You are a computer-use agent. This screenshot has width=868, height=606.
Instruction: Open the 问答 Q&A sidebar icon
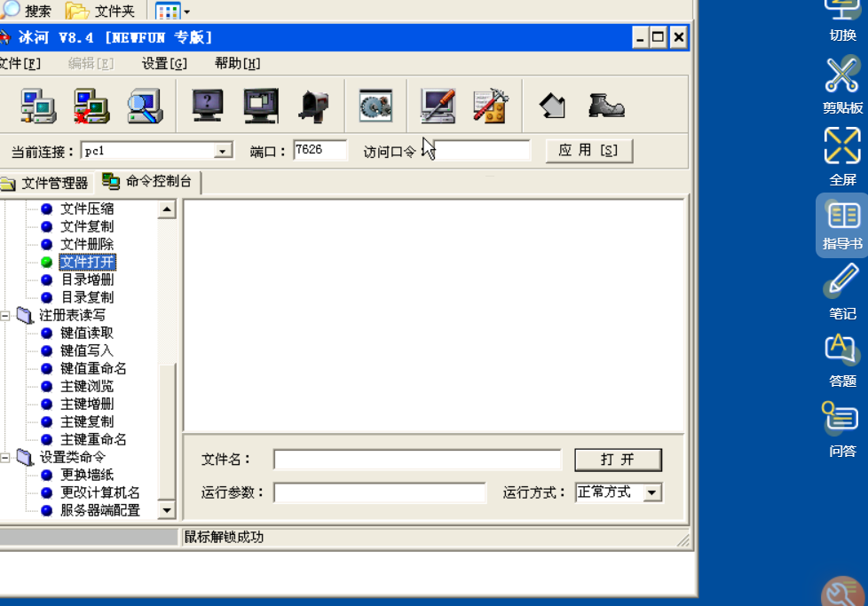click(x=842, y=429)
